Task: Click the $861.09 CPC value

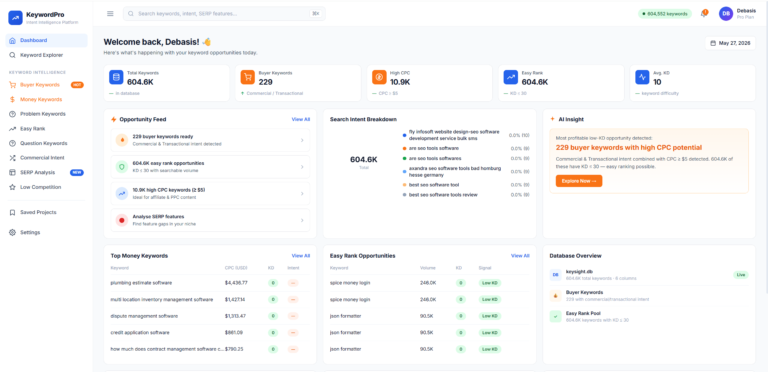Action: click(x=234, y=333)
